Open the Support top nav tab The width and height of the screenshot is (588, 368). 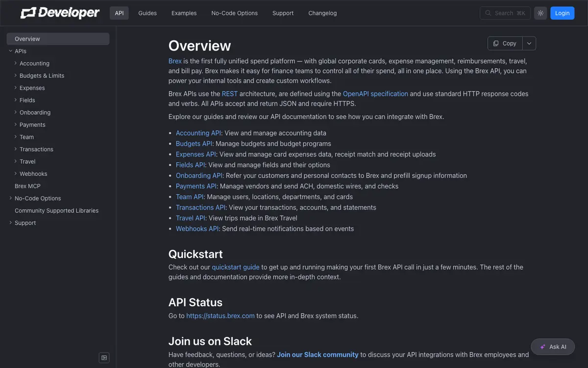point(283,13)
